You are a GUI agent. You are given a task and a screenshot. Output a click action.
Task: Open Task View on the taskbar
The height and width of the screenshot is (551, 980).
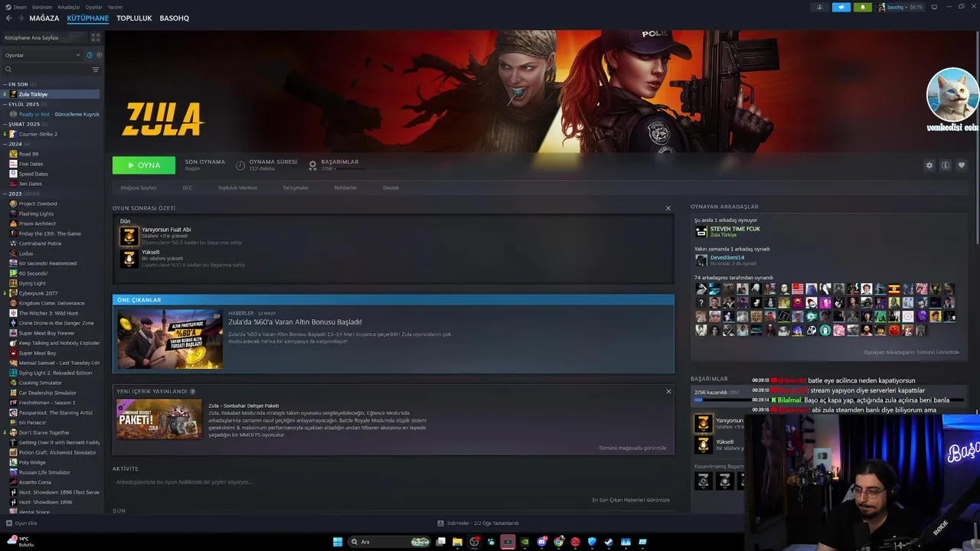pos(441,542)
